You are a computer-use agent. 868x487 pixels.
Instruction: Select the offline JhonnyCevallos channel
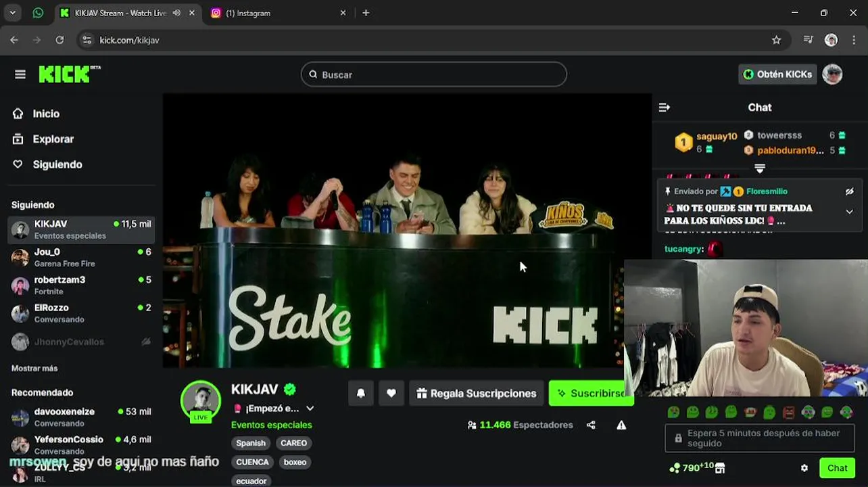click(81, 342)
